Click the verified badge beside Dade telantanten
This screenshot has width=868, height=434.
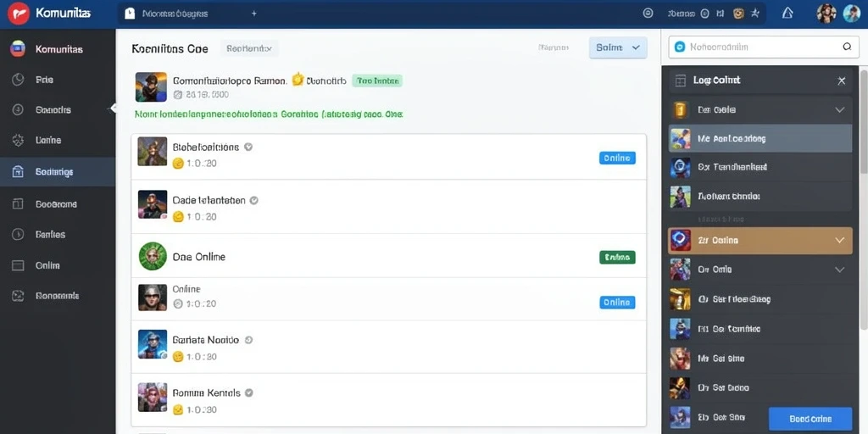click(254, 200)
